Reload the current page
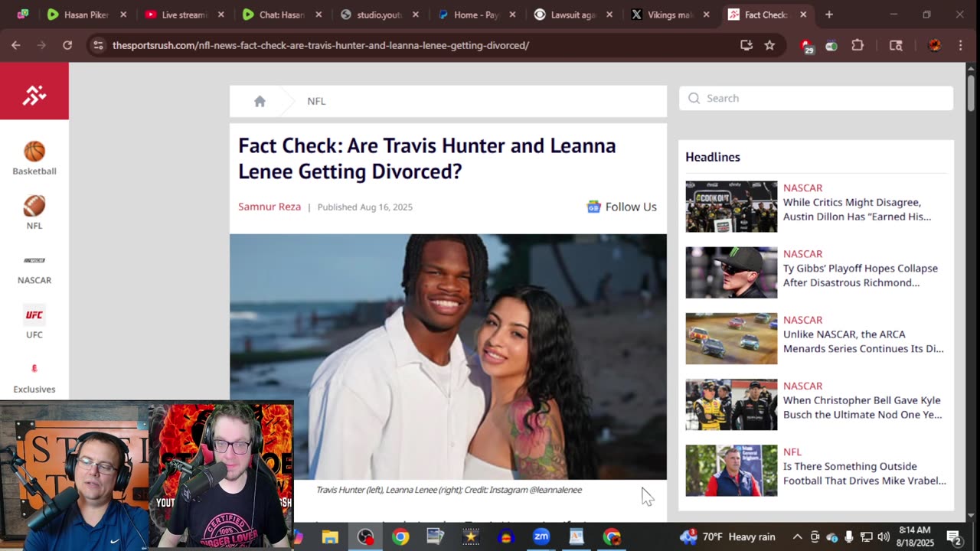 click(67, 45)
